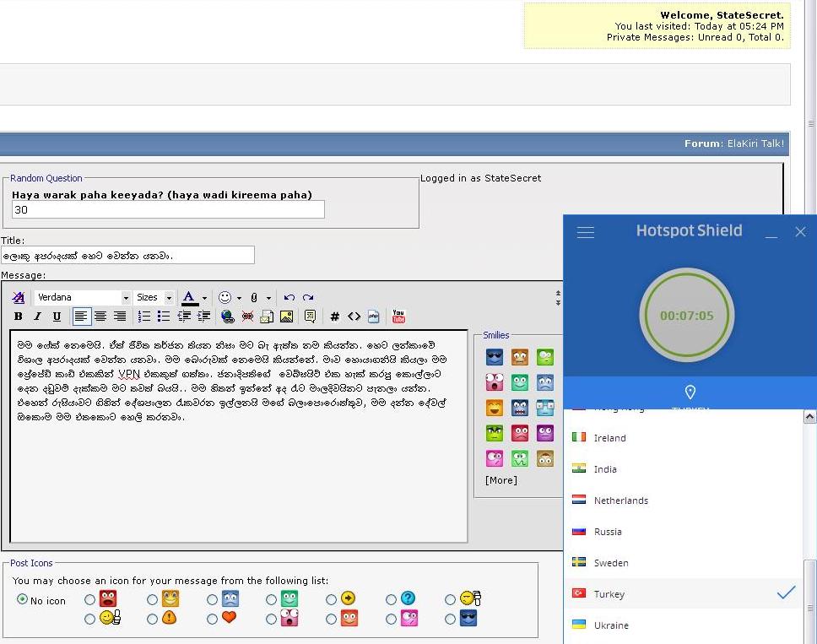The height and width of the screenshot is (644, 817).
Task: Align text center
Action: 100,317
